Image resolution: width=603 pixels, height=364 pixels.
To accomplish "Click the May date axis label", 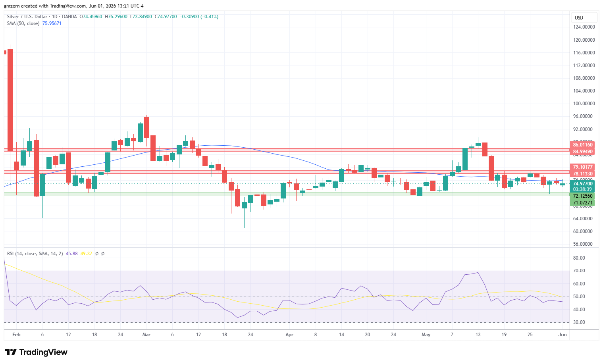I will click(x=426, y=335).
